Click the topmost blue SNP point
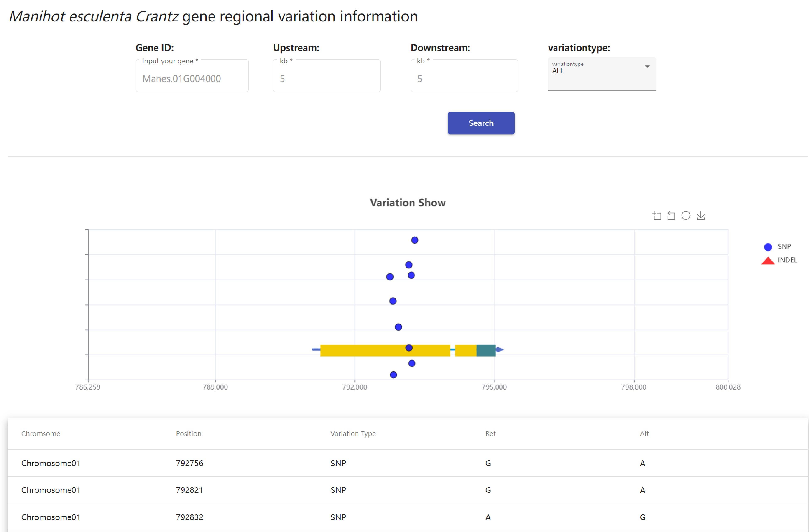Screen dimensions: 809x532 click(414, 240)
